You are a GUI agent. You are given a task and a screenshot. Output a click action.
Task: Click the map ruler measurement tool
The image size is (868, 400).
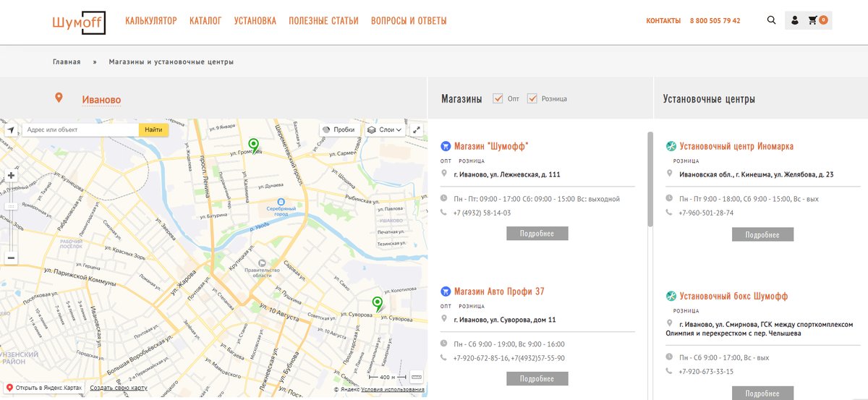pos(416,377)
